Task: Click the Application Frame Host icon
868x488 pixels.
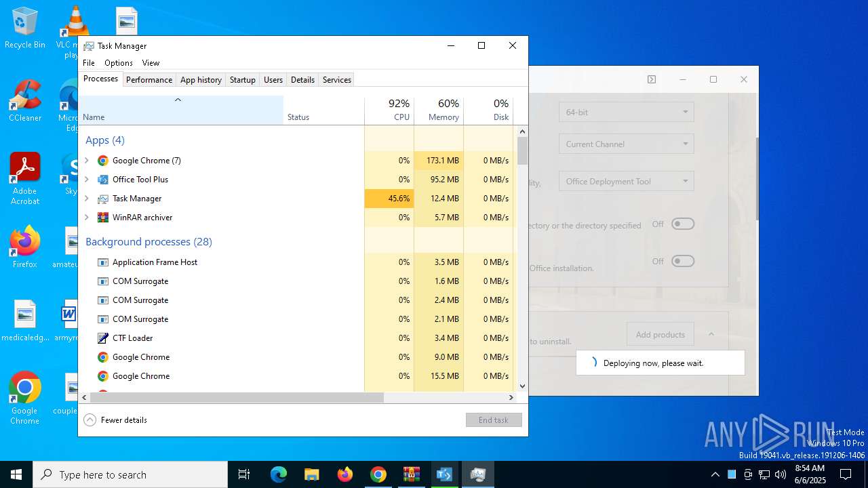Action: pyautogui.click(x=103, y=262)
